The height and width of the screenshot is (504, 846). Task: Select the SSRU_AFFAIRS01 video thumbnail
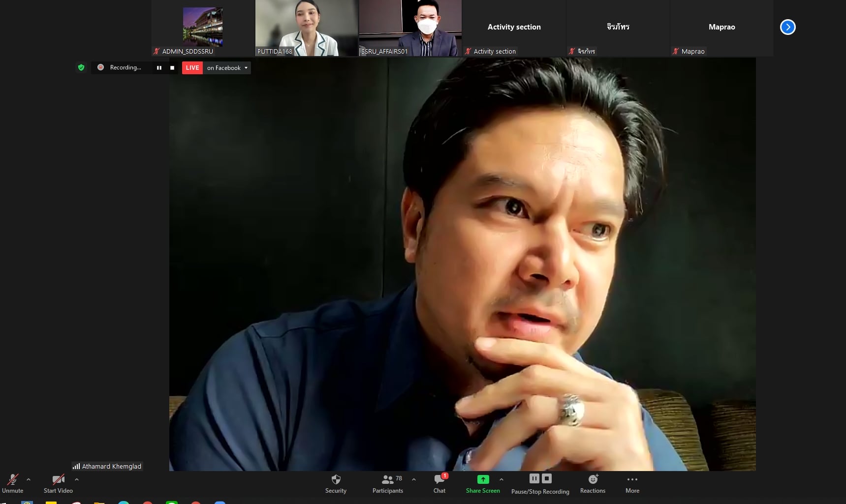pos(410,28)
